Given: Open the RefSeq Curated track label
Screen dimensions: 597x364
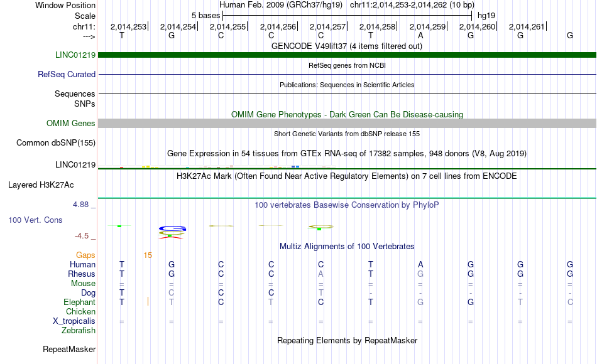Looking at the screenshot, I should [66, 74].
